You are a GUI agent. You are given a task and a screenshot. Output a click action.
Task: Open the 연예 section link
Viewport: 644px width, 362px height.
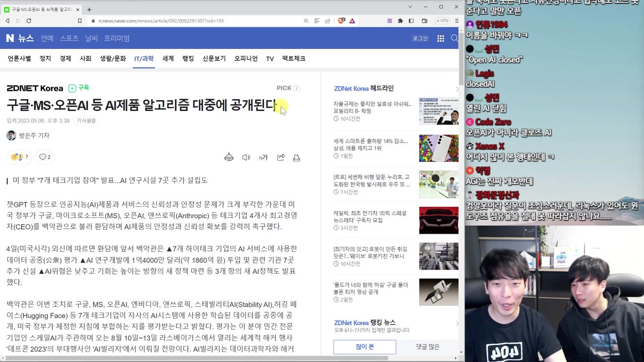pos(47,38)
